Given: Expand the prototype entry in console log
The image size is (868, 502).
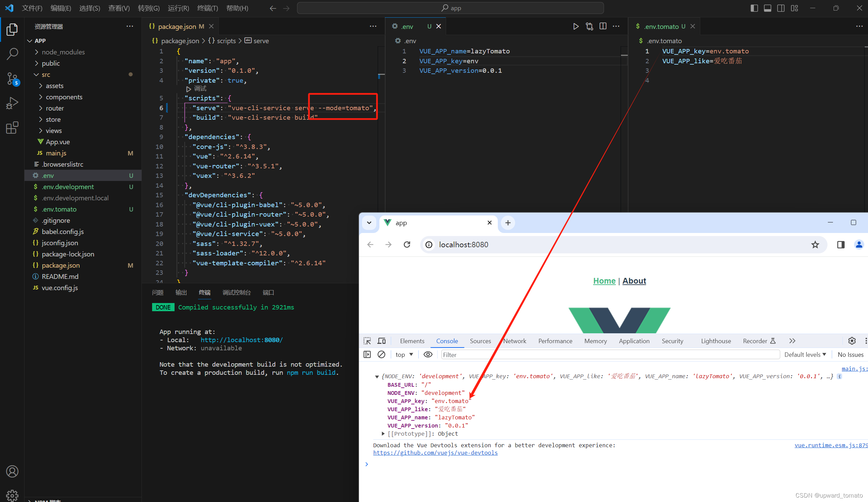Looking at the screenshot, I should pos(382,433).
